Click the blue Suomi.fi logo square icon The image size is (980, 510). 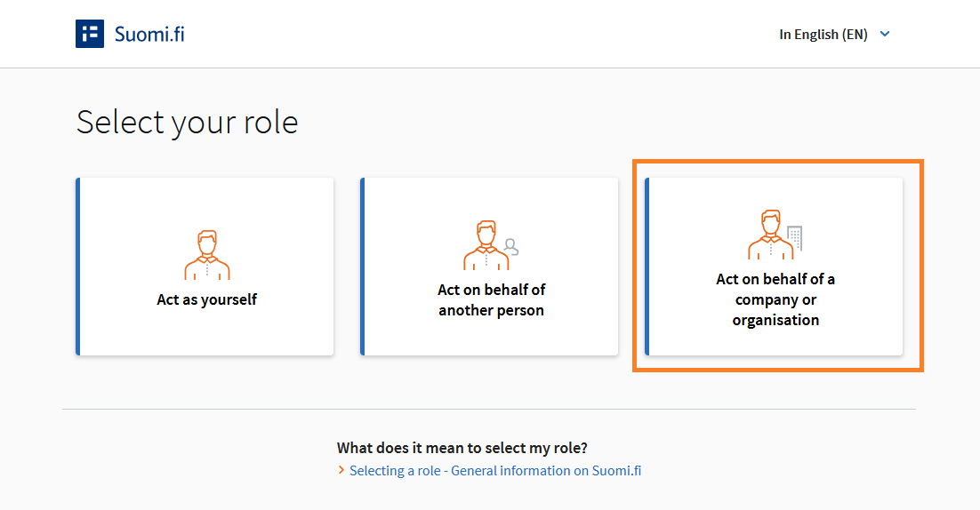(x=90, y=34)
